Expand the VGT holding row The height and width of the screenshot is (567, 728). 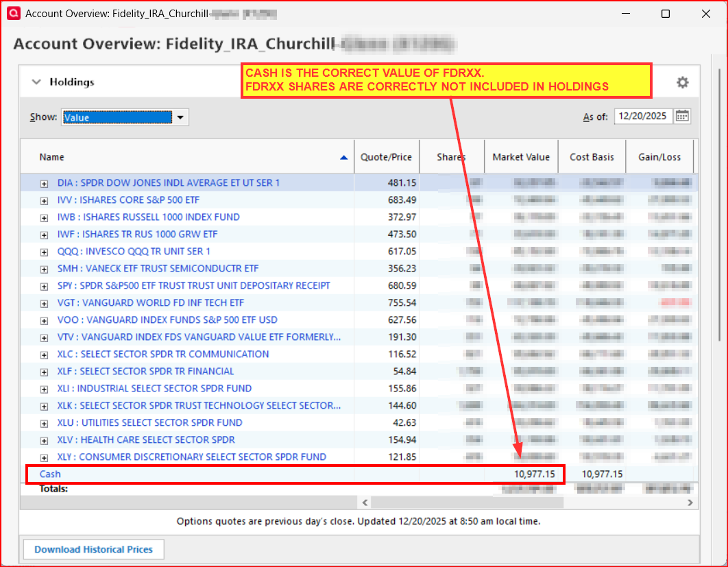[x=44, y=304]
